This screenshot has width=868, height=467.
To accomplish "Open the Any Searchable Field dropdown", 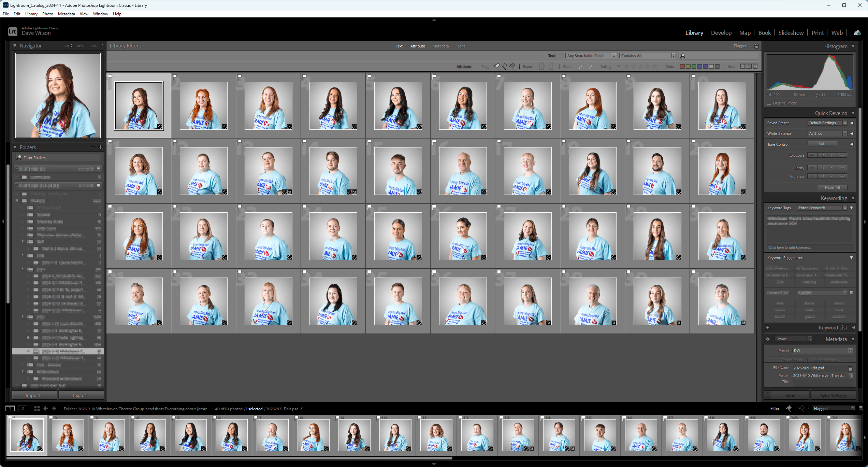I will pos(590,56).
